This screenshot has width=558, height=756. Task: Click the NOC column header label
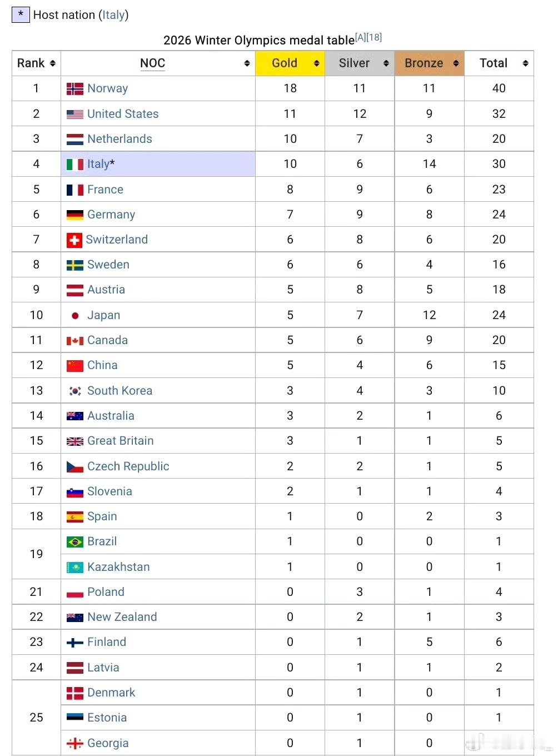(153, 63)
